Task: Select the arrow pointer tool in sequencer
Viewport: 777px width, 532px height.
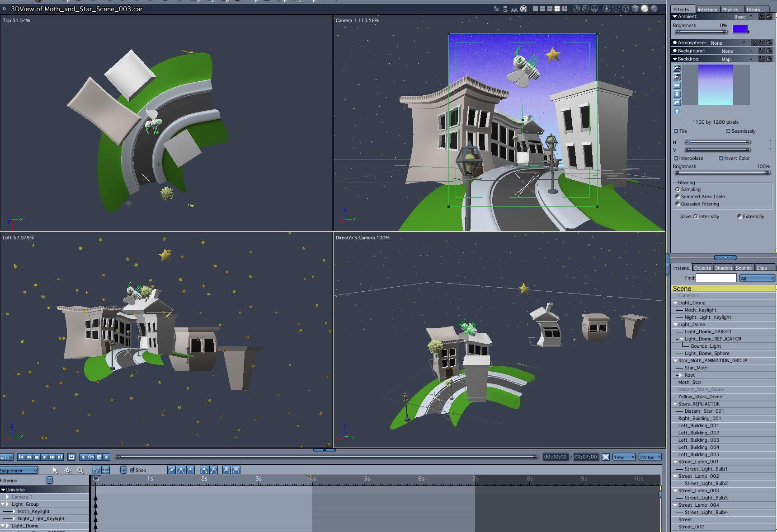Action: point(55,470)
